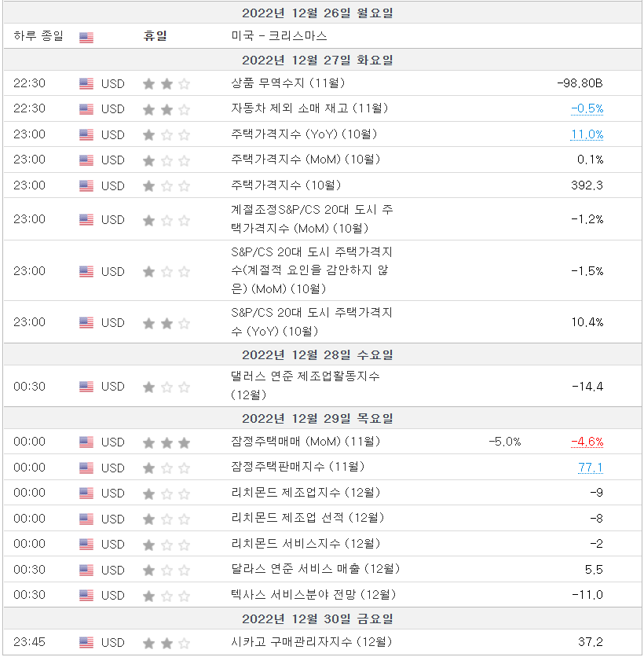
Task: Click the red -4.6% previous value
Action: pyautogui.click(x=587, y=442)
